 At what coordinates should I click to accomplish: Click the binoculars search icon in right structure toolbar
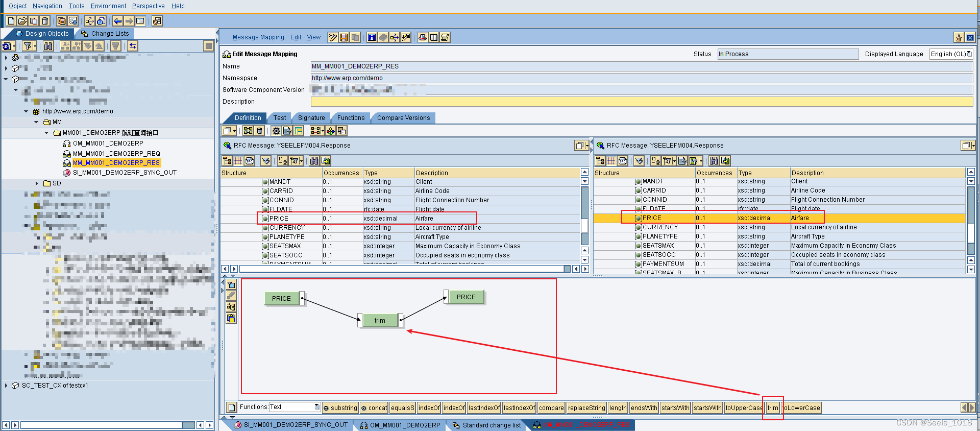[714, 161]
